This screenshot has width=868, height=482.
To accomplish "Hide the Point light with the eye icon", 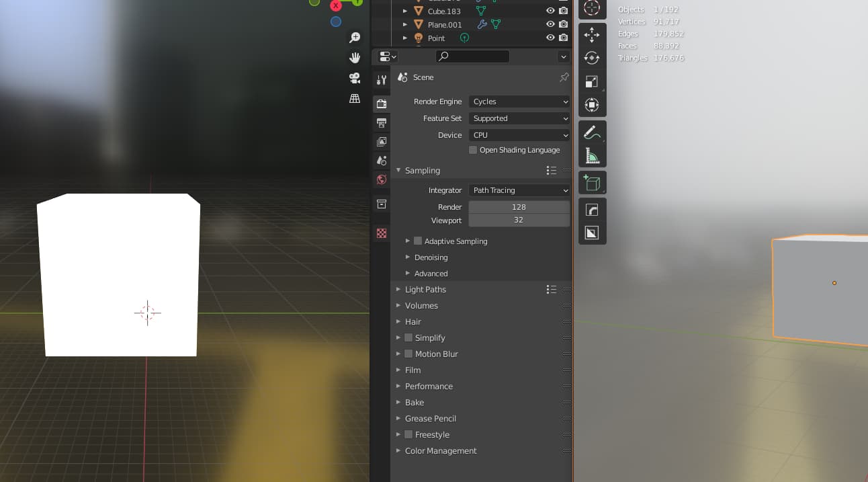I will click(x=550, y=38).
